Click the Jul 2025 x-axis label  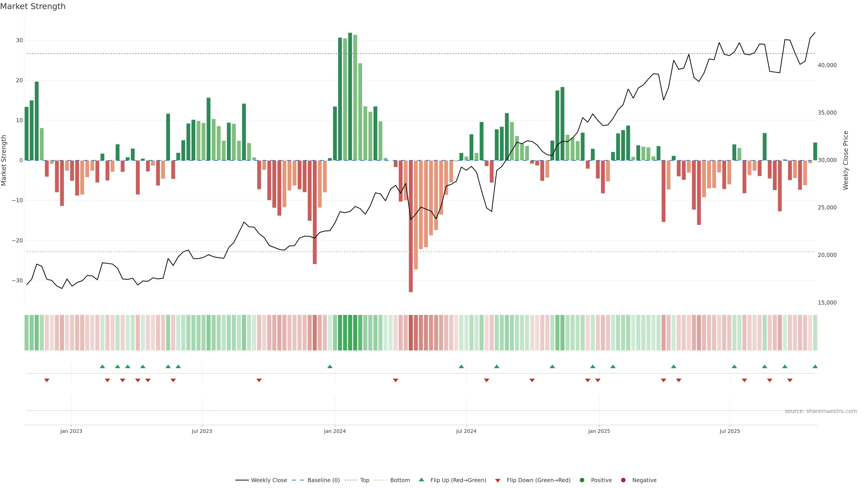pos(729,431)
